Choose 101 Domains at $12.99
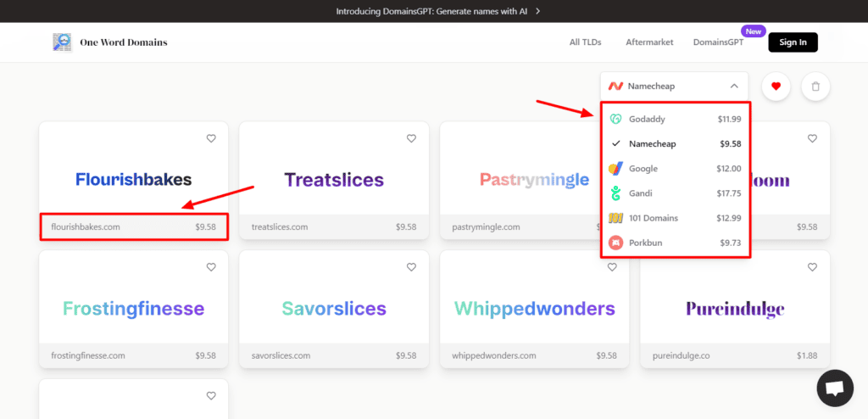This screenshot has width=868, height=419. [675, 218]
